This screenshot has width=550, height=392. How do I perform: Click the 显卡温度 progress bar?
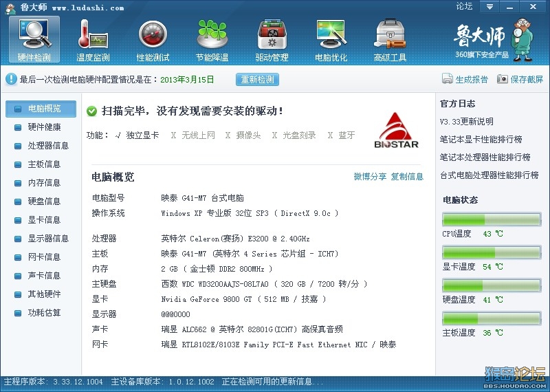tap(492, 252)
